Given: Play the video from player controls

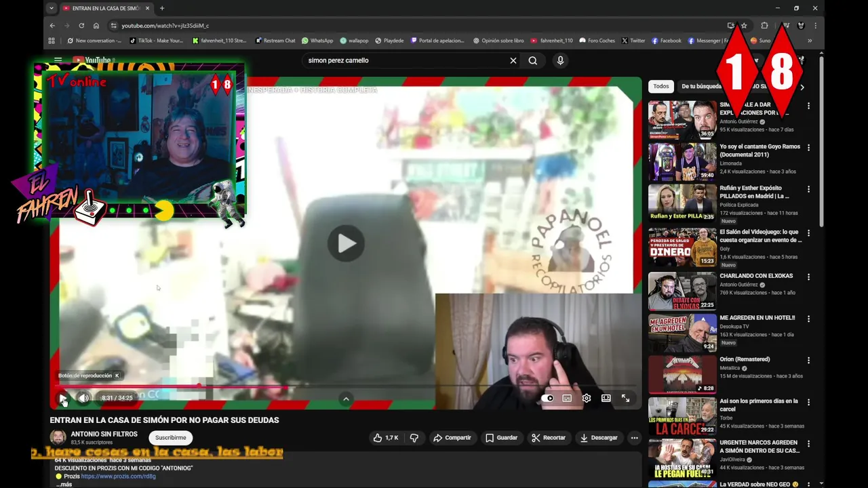Looking at the screenshot, I should tap(62, 398).
